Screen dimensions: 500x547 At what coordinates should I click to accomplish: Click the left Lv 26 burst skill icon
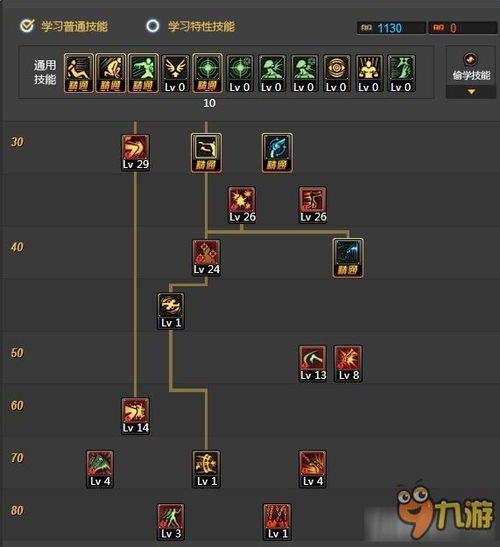(x=242, y=205)
